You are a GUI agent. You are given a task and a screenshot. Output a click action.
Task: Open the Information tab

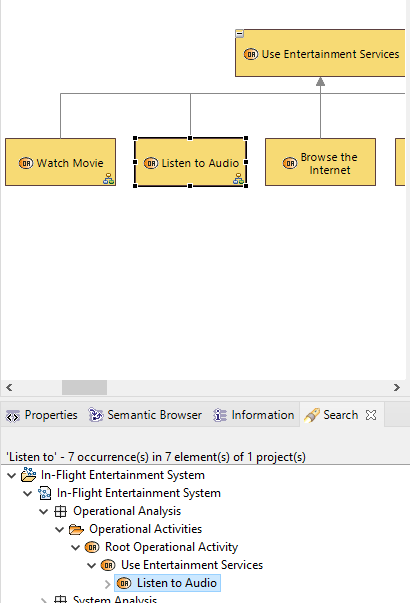coord(253,415)
